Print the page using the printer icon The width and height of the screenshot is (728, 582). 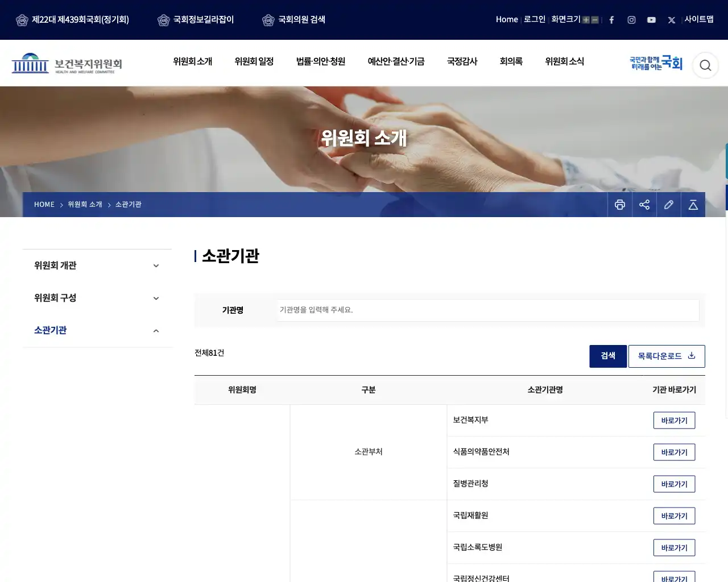click(620, 205)
